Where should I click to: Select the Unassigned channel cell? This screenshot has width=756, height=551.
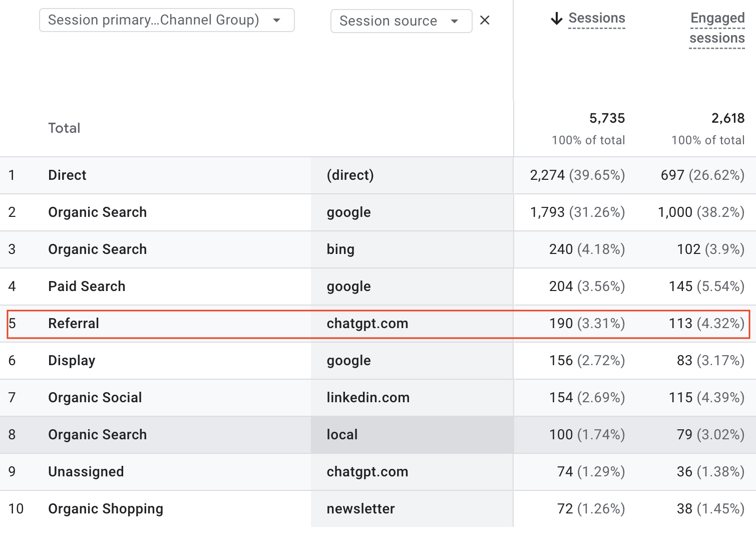coord(86,472)
